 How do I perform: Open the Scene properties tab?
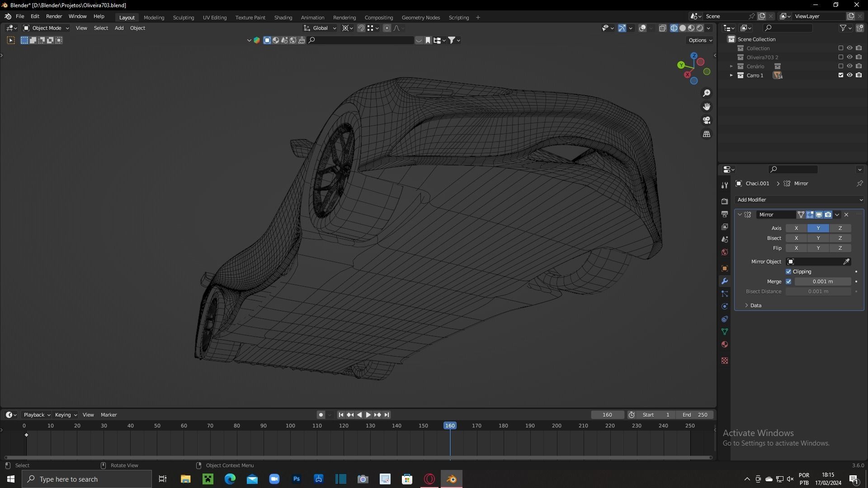(725, 239)
